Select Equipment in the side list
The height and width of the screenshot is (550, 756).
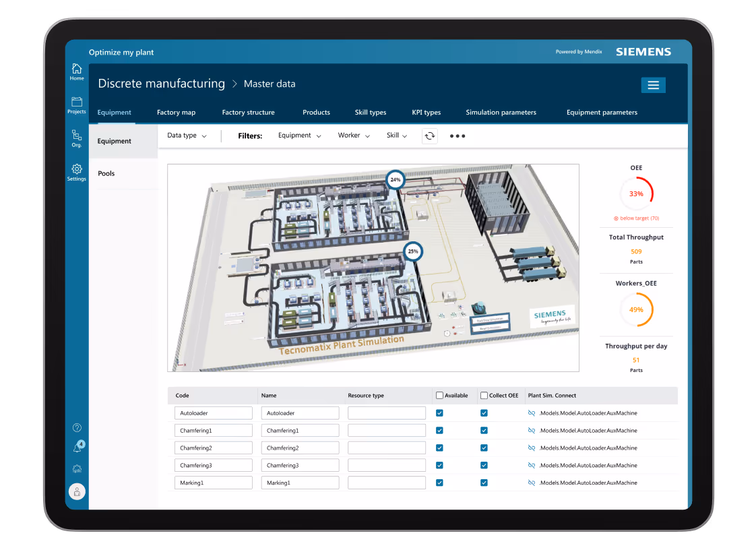point(123,141)
